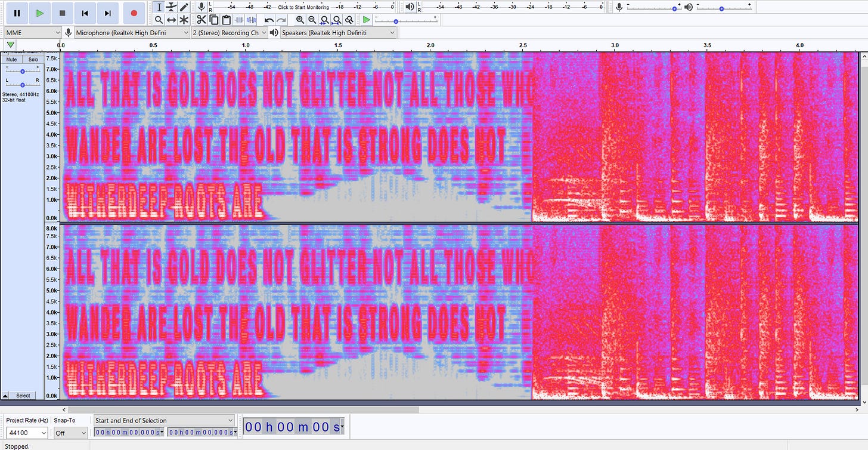Click the Pause transport button
This screenshot has height=450, width=868.
17,13
